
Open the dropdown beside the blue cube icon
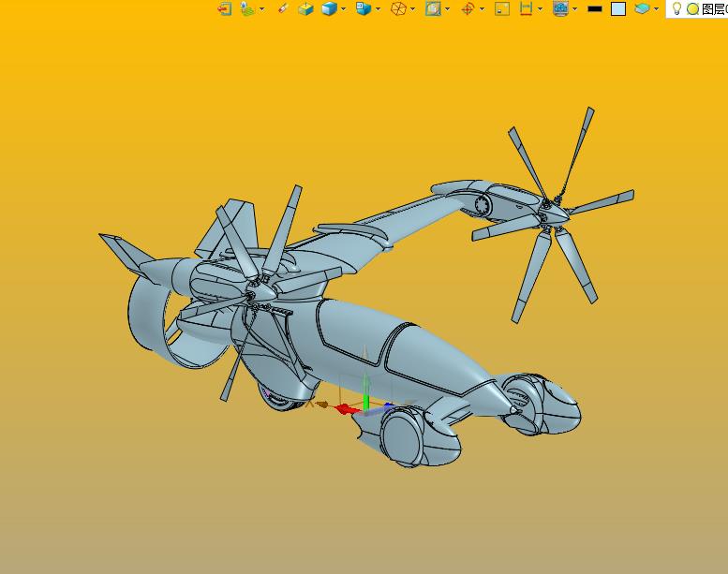343,9
